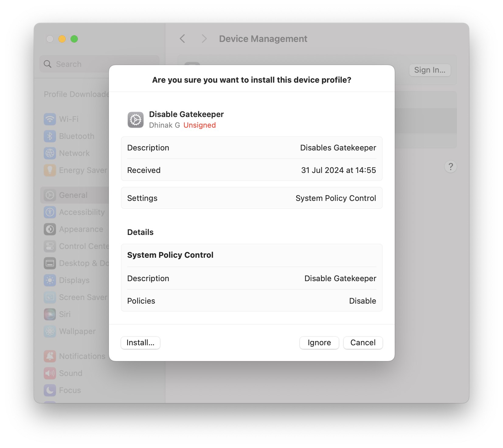Click the Install button in the dialog
The image size is (503, 448).
tap(140, 343)
